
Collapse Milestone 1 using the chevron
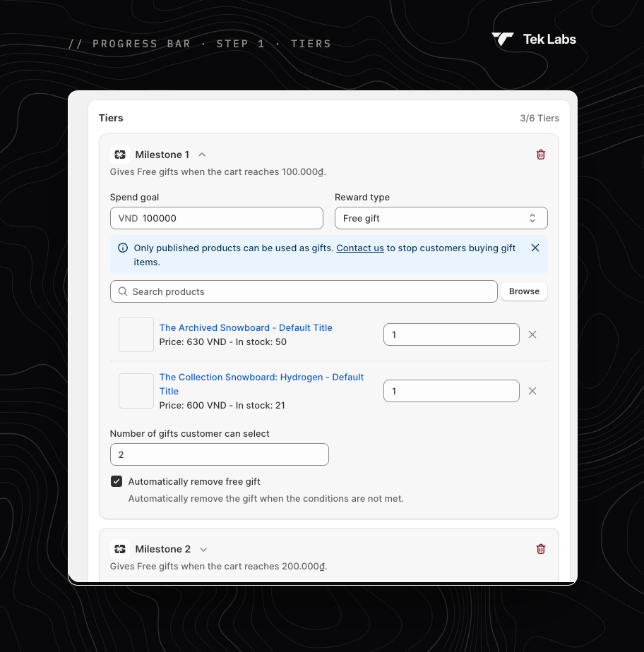(x=202, y=155)
